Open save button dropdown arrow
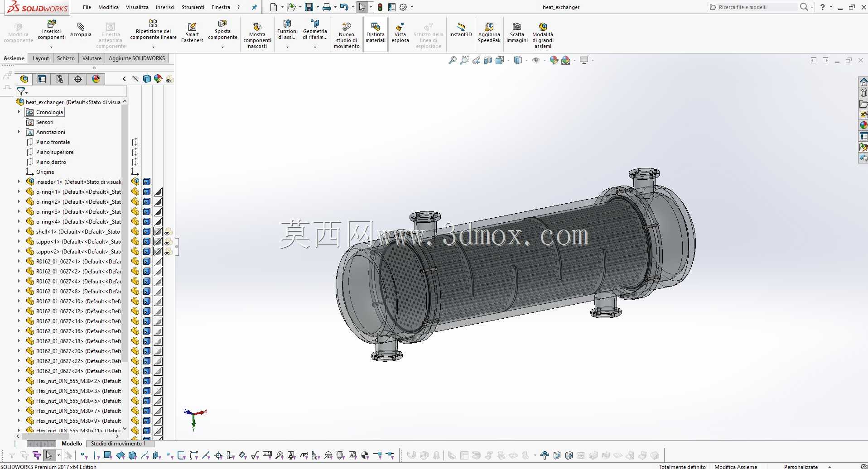The image size is (868, 469). pyautogui.click(x=317, y=7)
